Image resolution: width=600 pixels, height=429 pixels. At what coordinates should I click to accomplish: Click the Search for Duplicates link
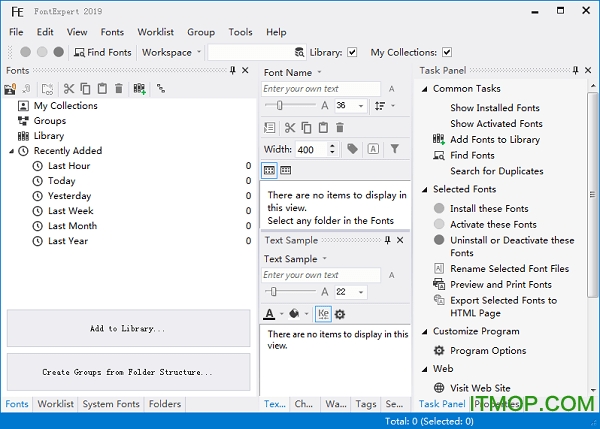point(497,171)
